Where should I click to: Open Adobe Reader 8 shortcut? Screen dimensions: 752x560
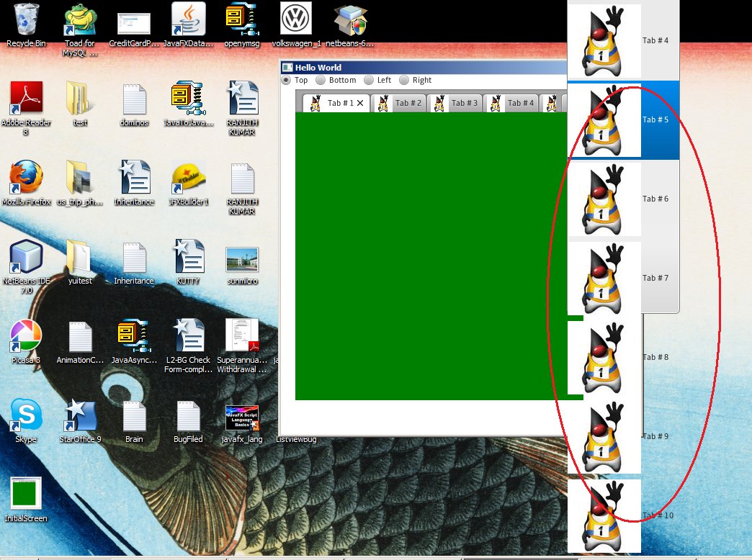click(26, 99)
